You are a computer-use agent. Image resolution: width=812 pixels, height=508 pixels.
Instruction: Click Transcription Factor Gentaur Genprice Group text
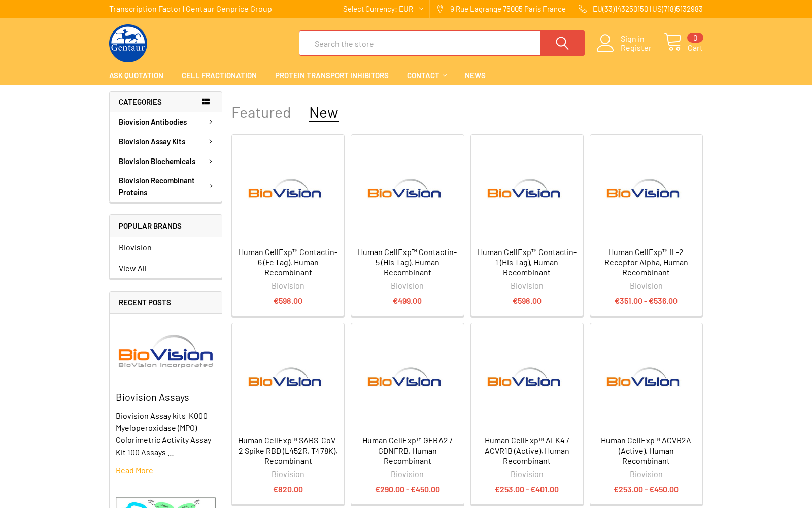point(190,9)
